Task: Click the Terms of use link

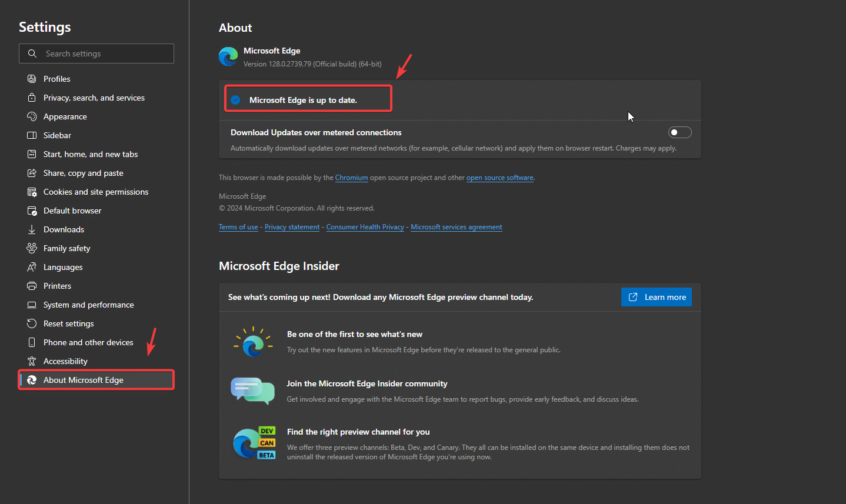Action: (x=238, y=227)
